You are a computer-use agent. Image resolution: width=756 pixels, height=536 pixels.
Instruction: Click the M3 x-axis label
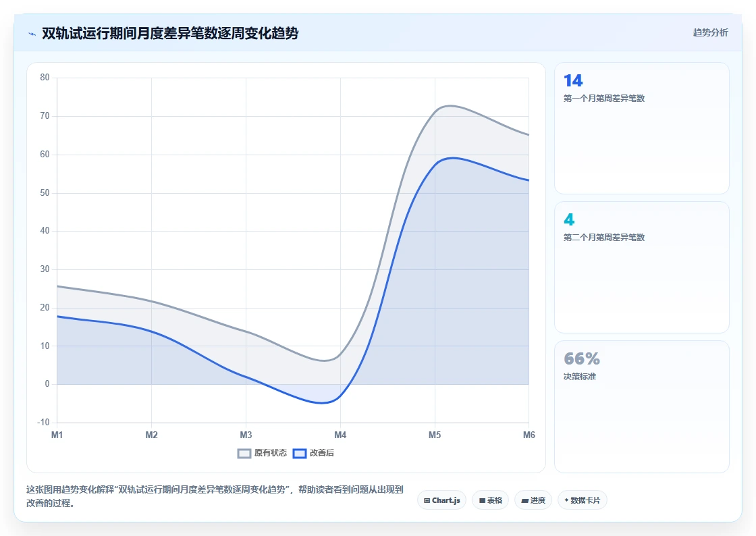(x=246, y=435)
